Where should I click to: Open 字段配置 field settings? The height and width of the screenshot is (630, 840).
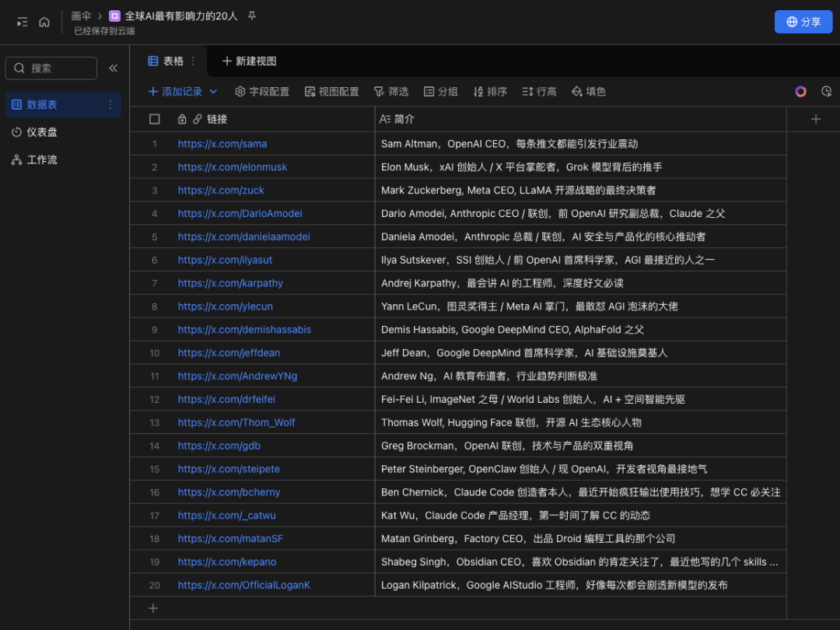click(262, 92)
